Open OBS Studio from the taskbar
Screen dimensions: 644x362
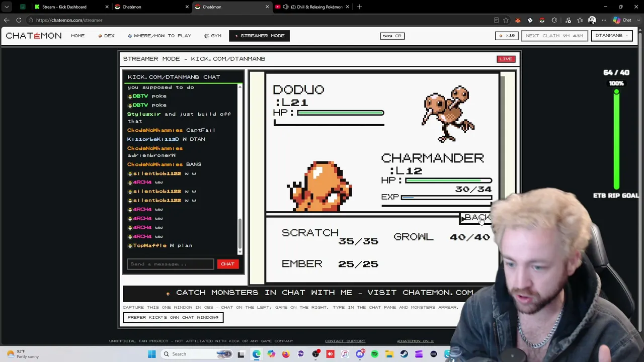(315, 354)
